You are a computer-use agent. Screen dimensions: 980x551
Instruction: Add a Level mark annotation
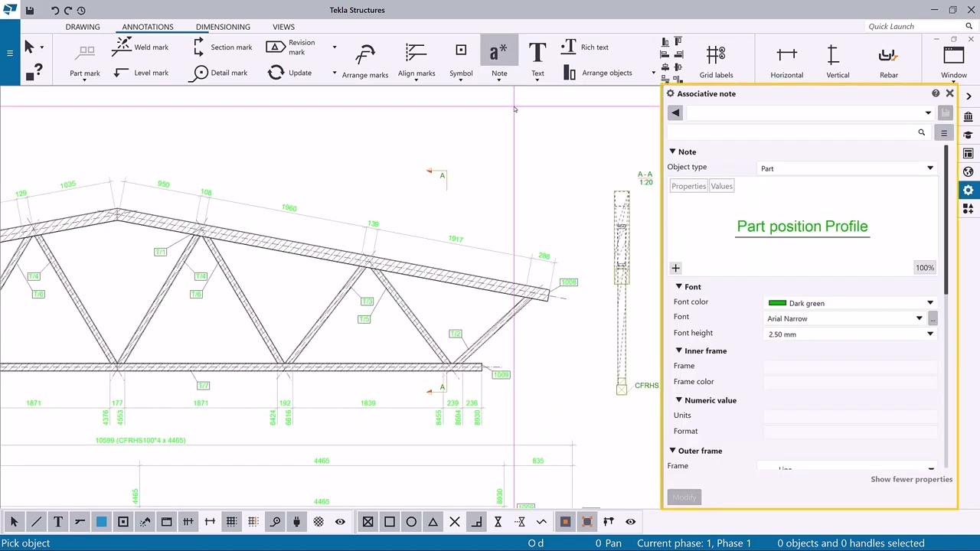coord(140,73)
